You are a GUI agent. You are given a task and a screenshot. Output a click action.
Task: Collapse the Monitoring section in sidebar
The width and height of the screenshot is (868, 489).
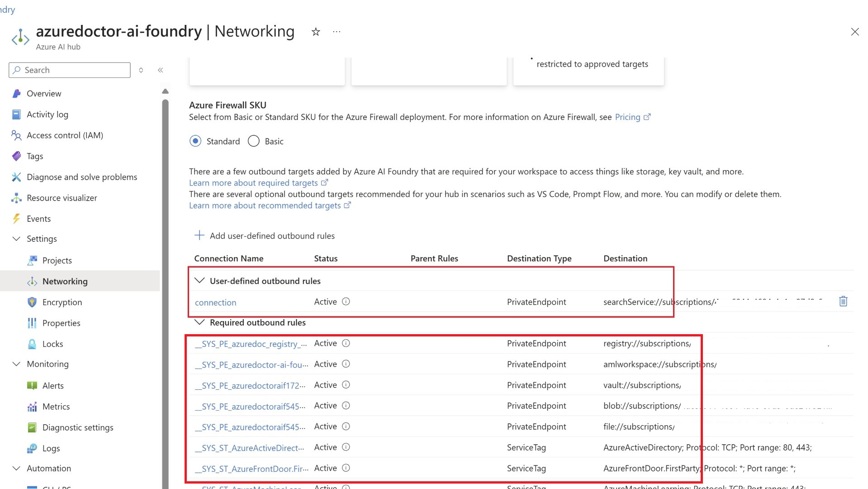point(16,364)
